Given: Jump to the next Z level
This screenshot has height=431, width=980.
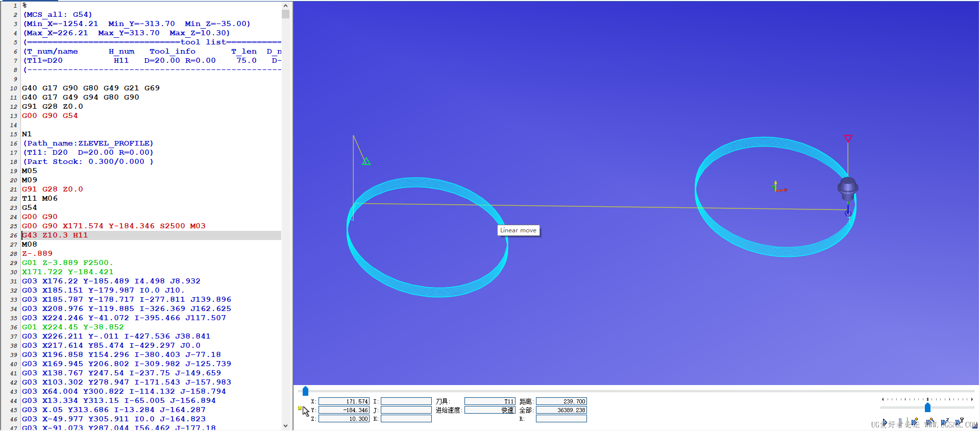Looking at the screenshot, I should tap(944, 422).
